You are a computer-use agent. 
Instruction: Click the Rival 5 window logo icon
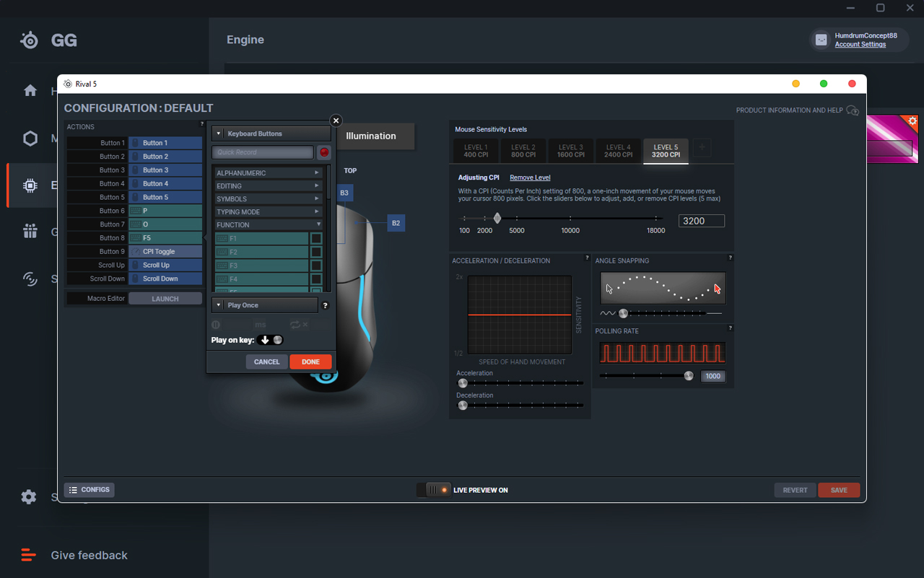68,84
